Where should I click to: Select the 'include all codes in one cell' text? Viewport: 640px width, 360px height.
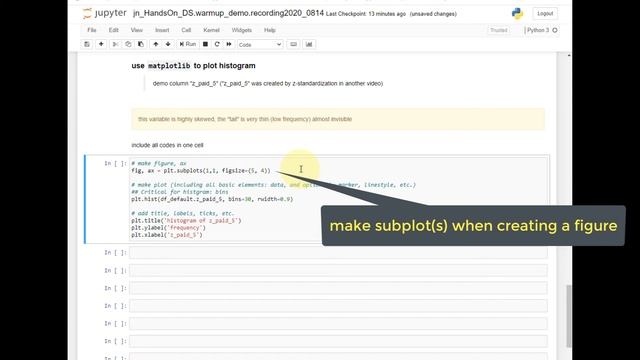(x=167, y=145)
